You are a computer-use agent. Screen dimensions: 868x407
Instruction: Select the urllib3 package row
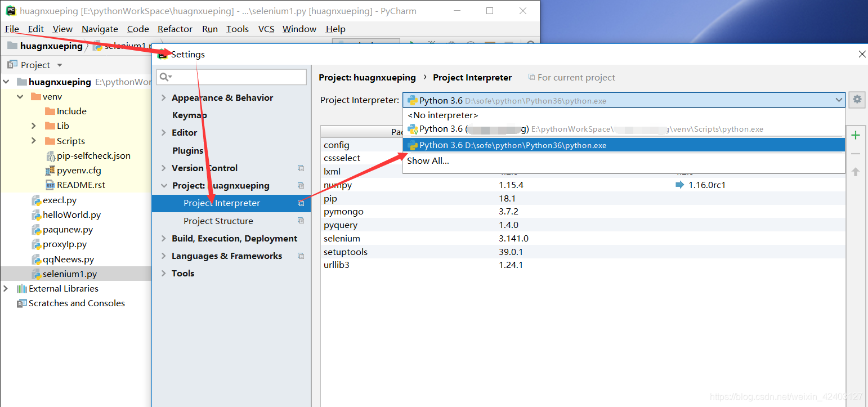click(583, 265)
